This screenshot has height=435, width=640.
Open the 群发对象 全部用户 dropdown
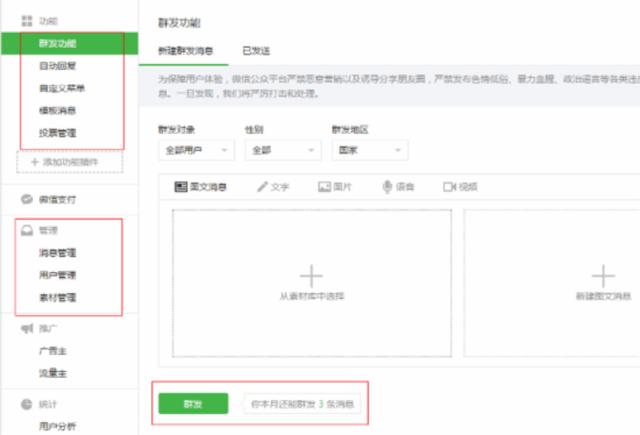tap(196, 150)
